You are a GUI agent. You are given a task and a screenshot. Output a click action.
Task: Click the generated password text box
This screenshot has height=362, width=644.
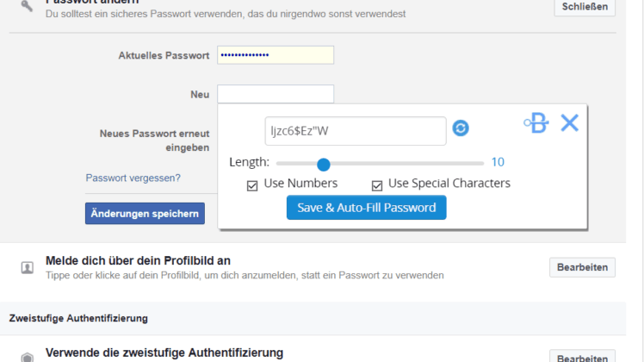356,131
